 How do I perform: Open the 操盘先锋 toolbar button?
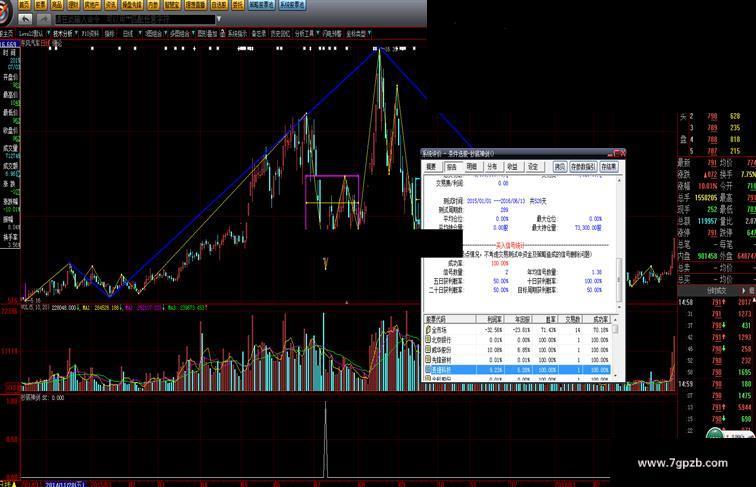pyautogui.click(x=132, y=5)
